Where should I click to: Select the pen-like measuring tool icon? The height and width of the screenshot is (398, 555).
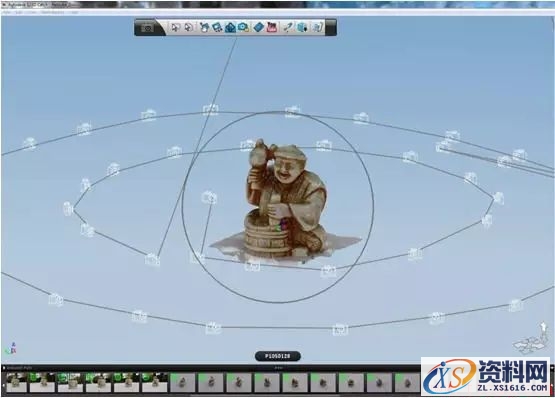288,27
